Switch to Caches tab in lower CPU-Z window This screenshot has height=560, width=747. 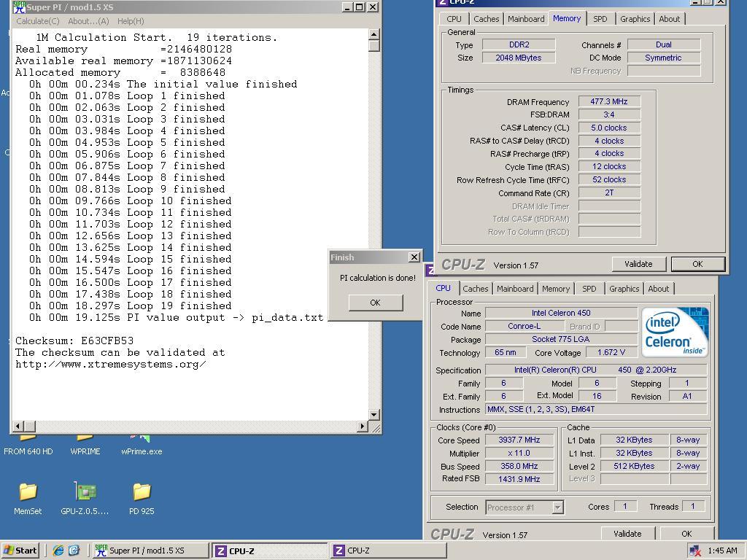[476, 289]
